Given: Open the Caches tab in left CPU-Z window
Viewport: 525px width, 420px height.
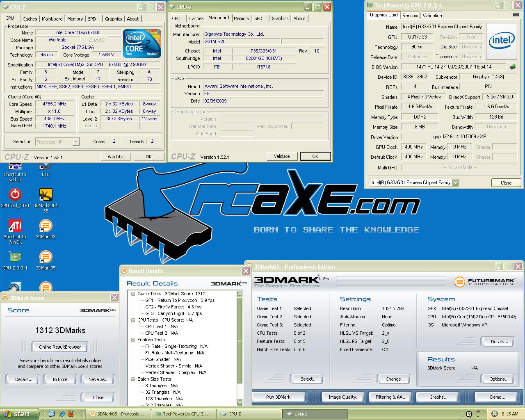Looking at the screenshot, I should point(30,19).
